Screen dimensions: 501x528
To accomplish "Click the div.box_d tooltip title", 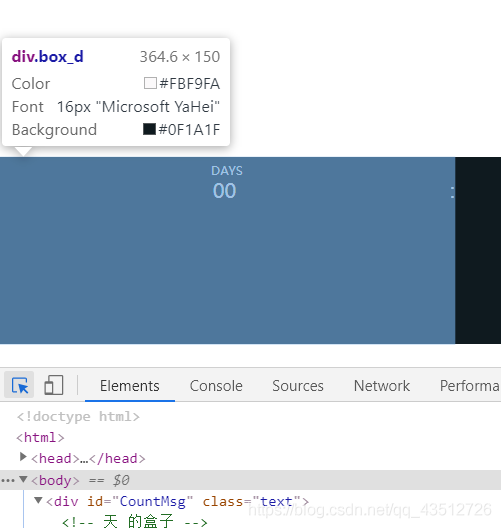I will [x=47, y=57].
